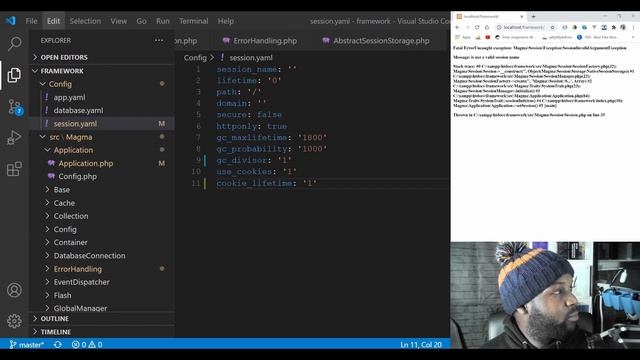The image size is (640, 360).
Task: Expand the Timeline section
Action: (x=102, y=332)
